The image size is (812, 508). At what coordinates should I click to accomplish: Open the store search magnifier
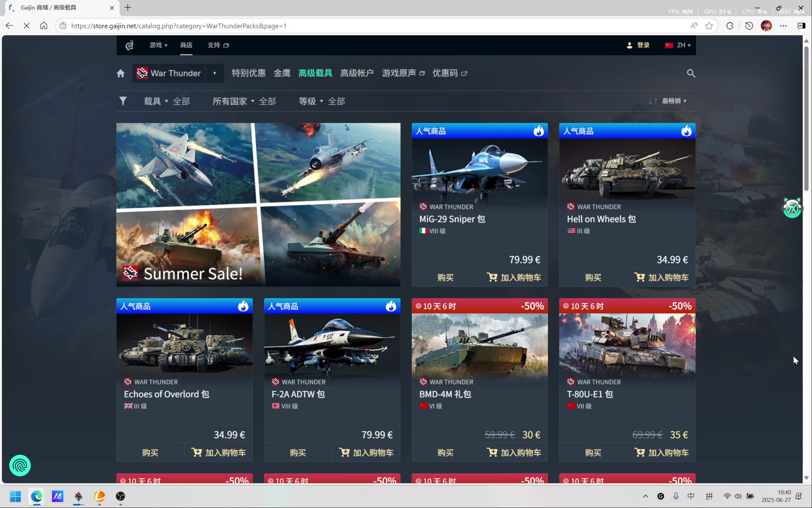[x=691, y=73]
